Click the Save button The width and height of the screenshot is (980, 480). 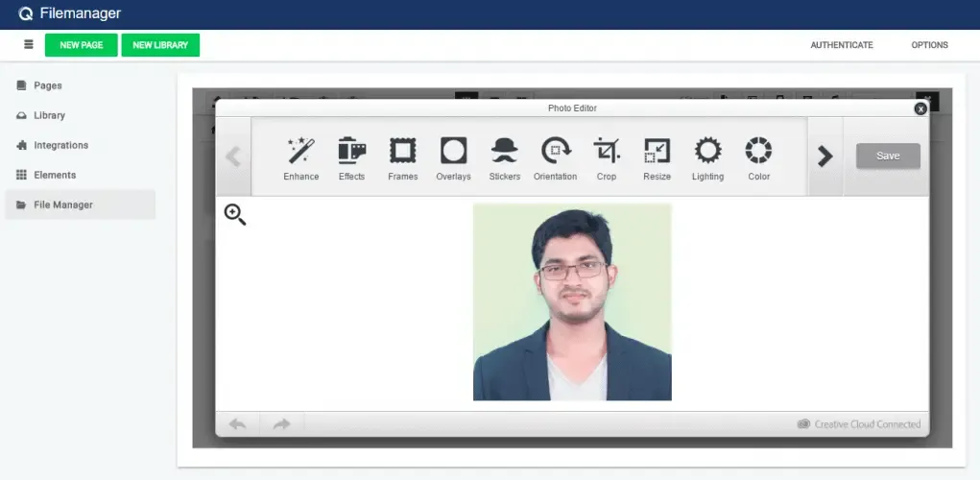coord(888,156)
